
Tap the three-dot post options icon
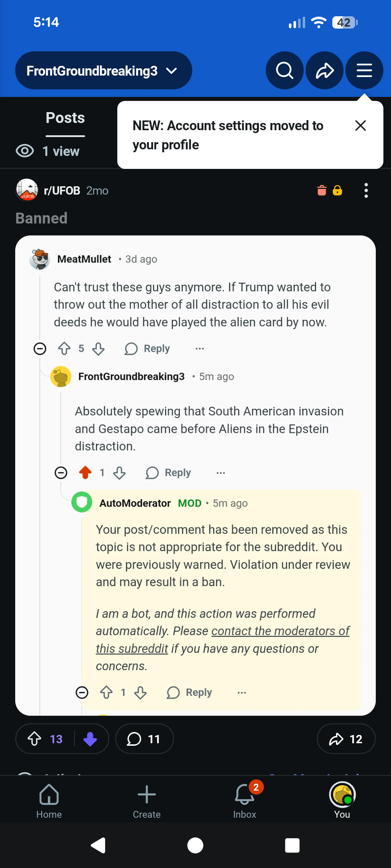(x=366, y=191)
